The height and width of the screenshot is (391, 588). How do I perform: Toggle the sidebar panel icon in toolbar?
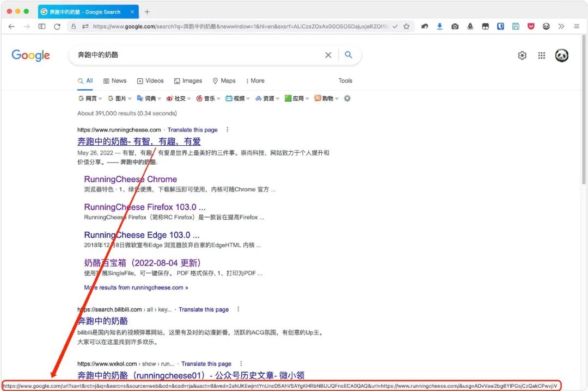tap(42, 27)
